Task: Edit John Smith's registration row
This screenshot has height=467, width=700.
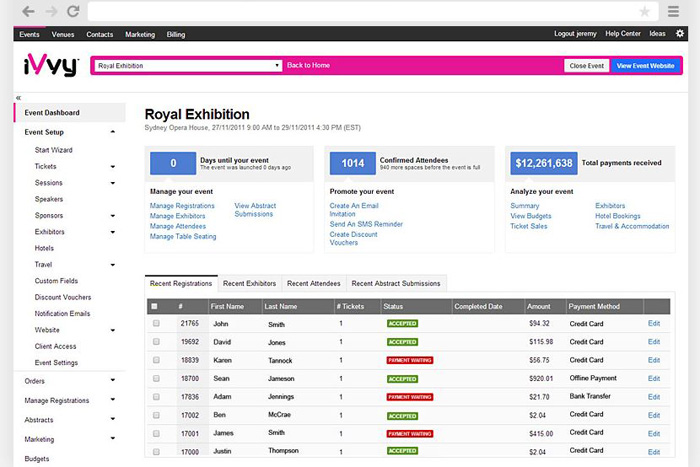Action: 654,323
